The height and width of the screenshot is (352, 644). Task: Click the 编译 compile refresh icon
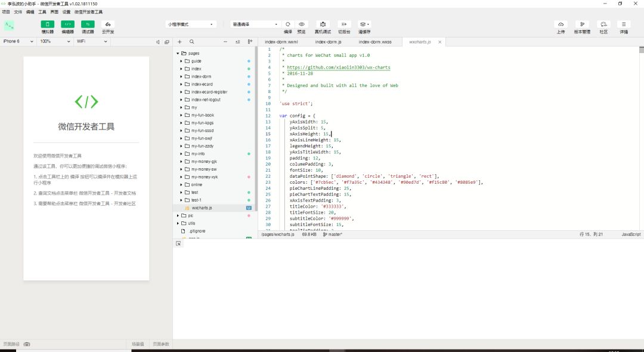point(288,24)
